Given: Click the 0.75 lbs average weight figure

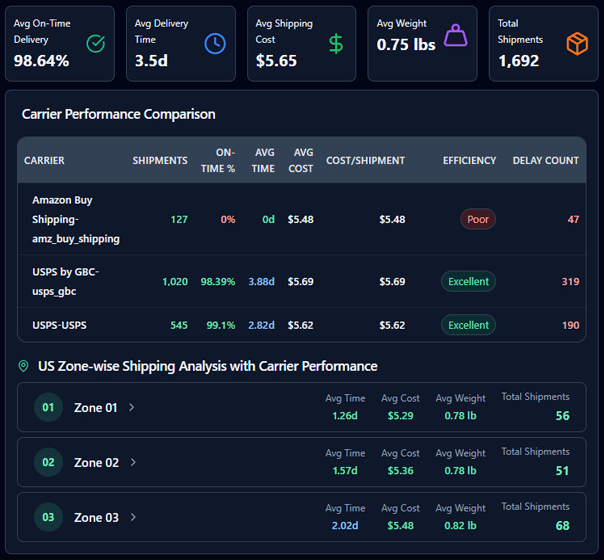Looking at the screenshot, I should (x=406, y=44).
